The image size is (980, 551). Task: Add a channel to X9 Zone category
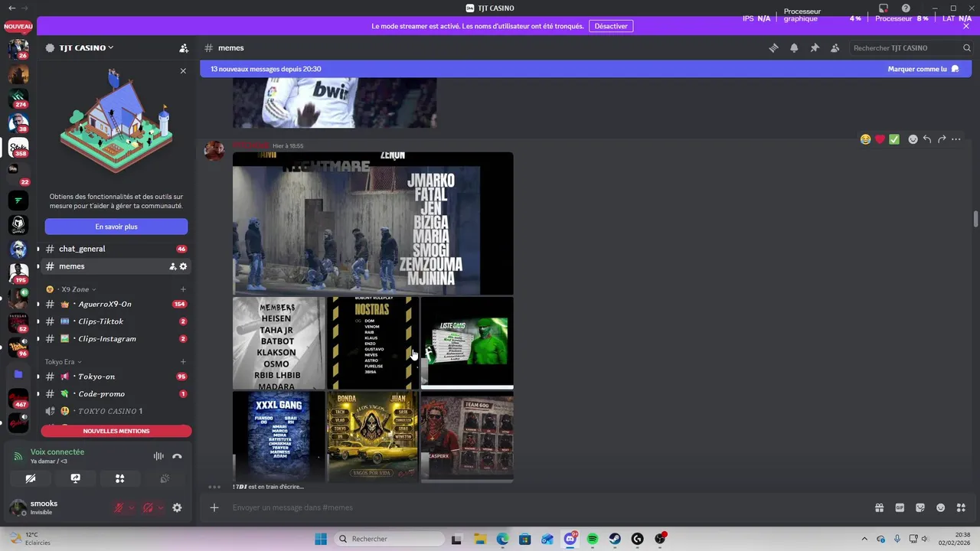click(x=183, y=289)
